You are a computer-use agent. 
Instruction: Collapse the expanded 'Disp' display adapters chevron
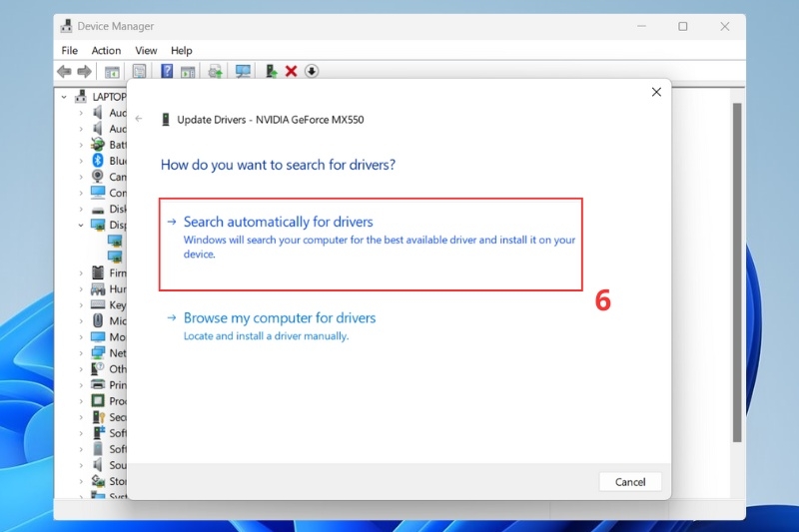(81, 225)
